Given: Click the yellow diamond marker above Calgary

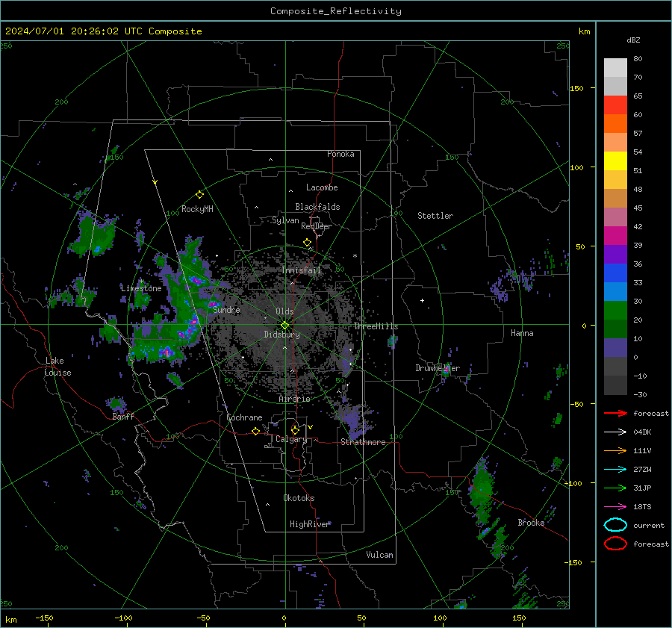Looking at the screenshot, I should (x=295, y=430).
